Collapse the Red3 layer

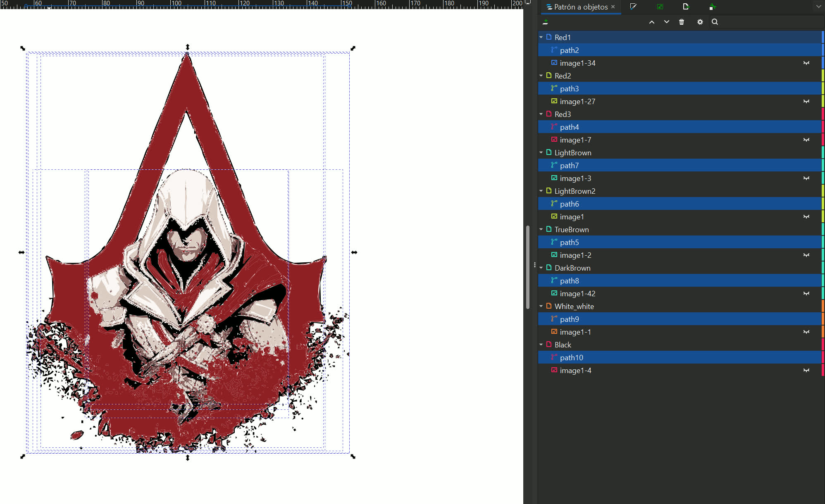[x=541, y=114]
